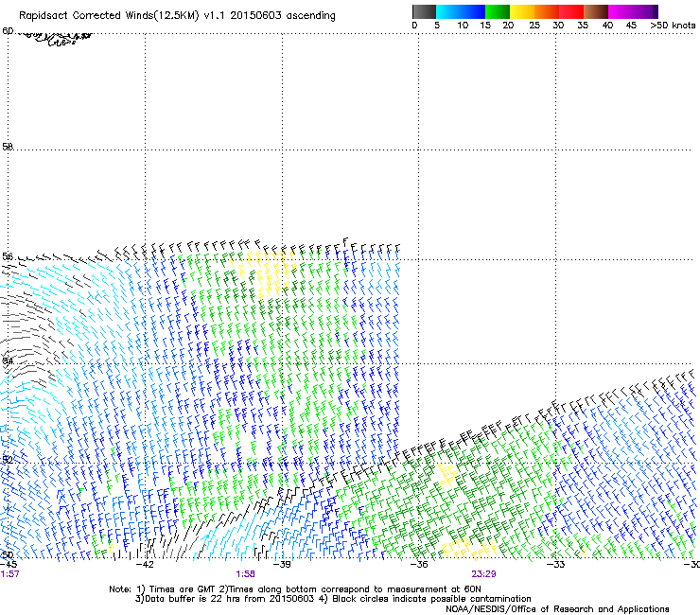Click the longitude label -42
This screenshot has height=615, width=700.
tap(145, 564)
